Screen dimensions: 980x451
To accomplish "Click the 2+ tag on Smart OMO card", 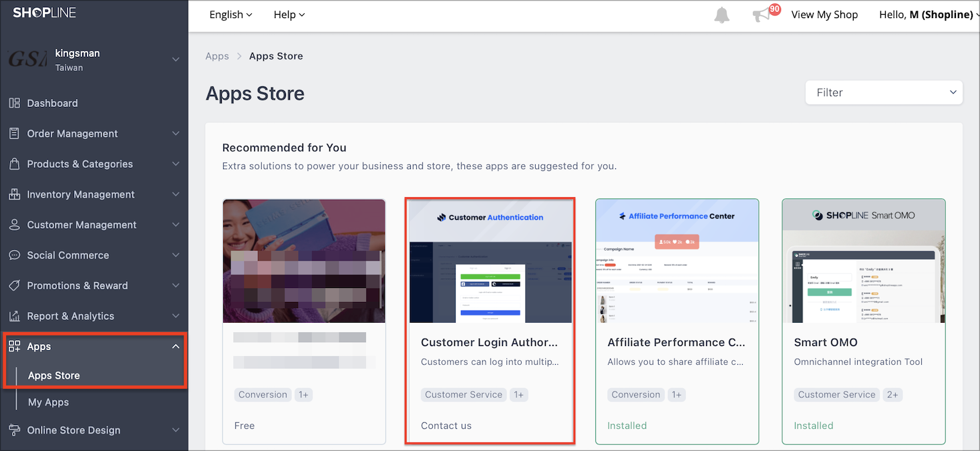I will point(892,395).
